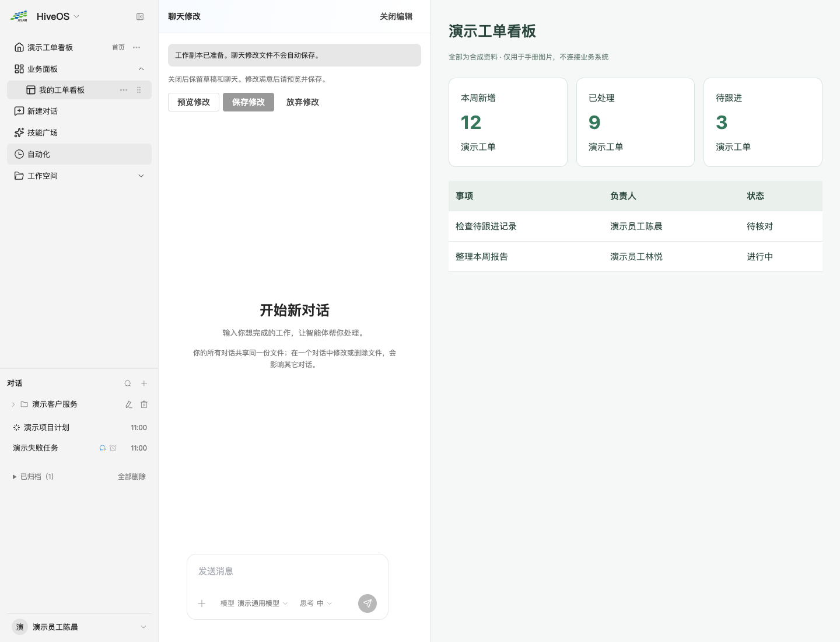Click the 本周新增 stat card
The image size is (840, 642).
pyautogui.click(x=508, y=123)
